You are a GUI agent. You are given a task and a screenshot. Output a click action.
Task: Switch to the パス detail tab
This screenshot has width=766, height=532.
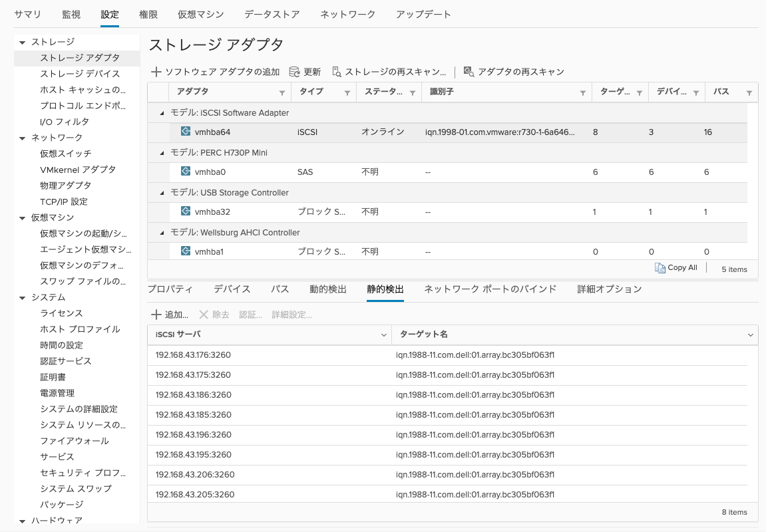(280, 289)
